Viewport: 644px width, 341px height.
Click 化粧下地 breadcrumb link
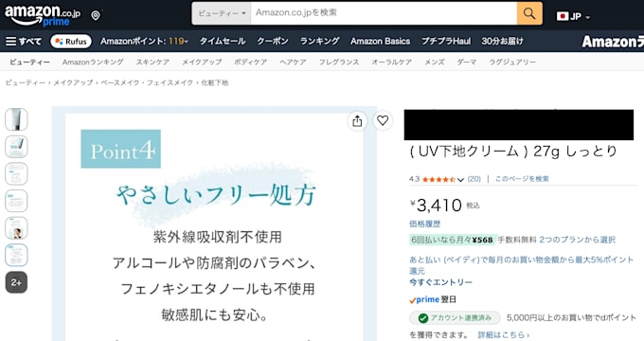214,82
